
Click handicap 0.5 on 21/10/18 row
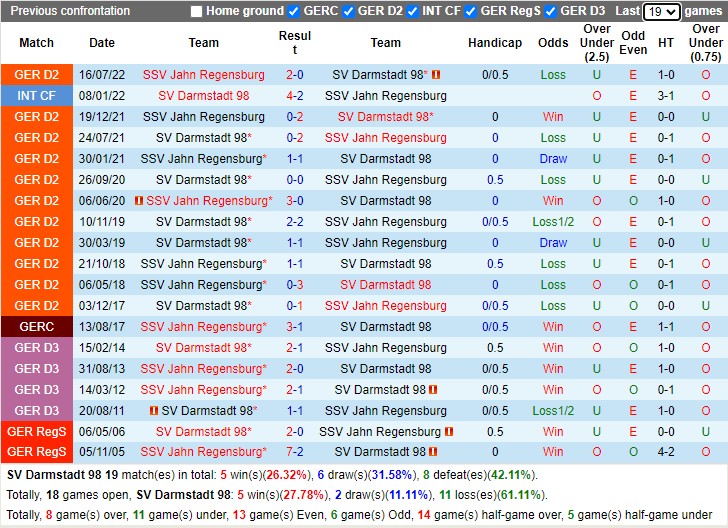click(495, 264)
